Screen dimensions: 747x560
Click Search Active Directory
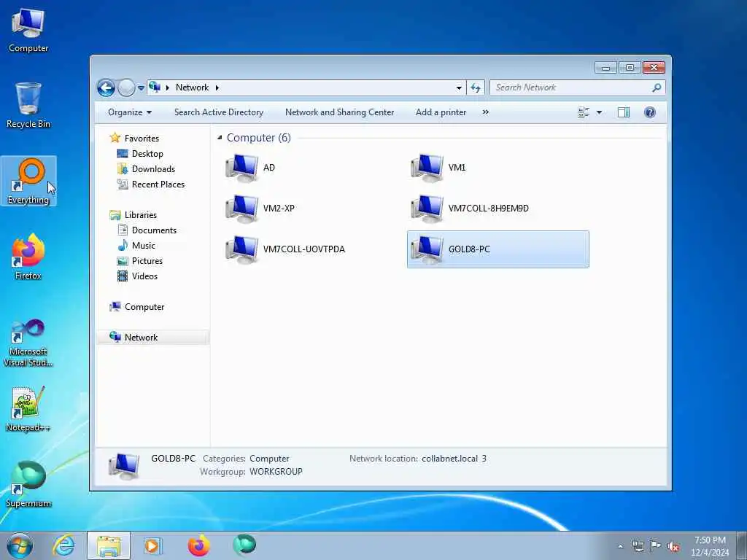(x=219, y=112)
